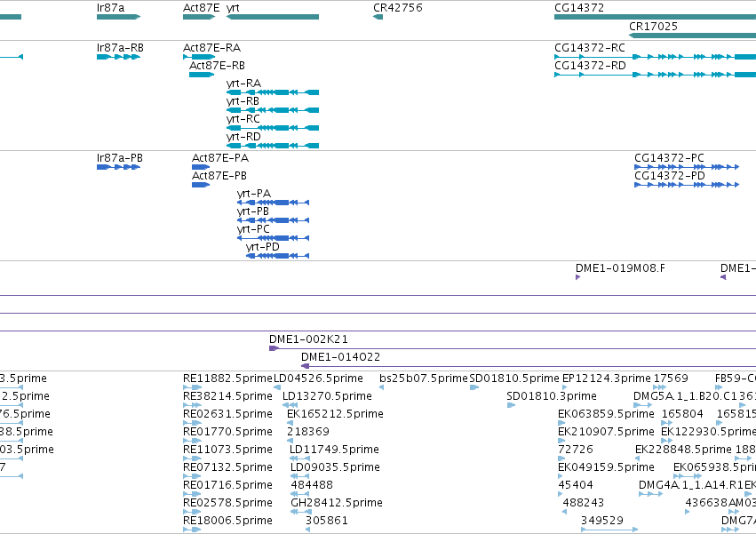Click EST RE38214.5prime

coord(193,405)
